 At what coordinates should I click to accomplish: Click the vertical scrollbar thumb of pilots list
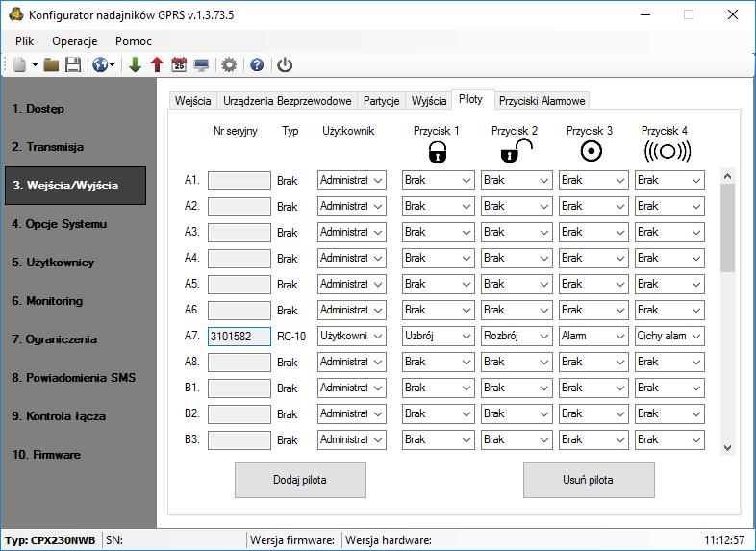click(x=727, y=228)
